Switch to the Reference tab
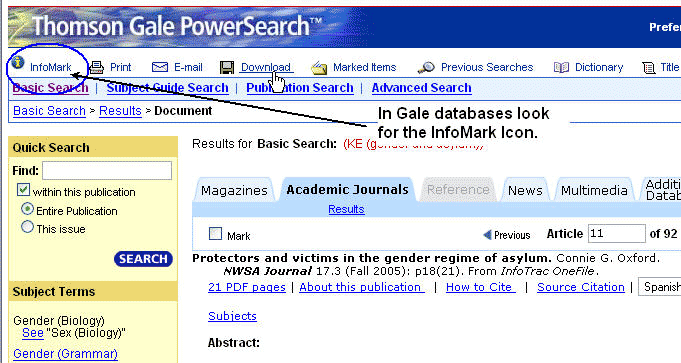This screenshot has width=681, height=363. pyautogui.click(x=458, y=190)
